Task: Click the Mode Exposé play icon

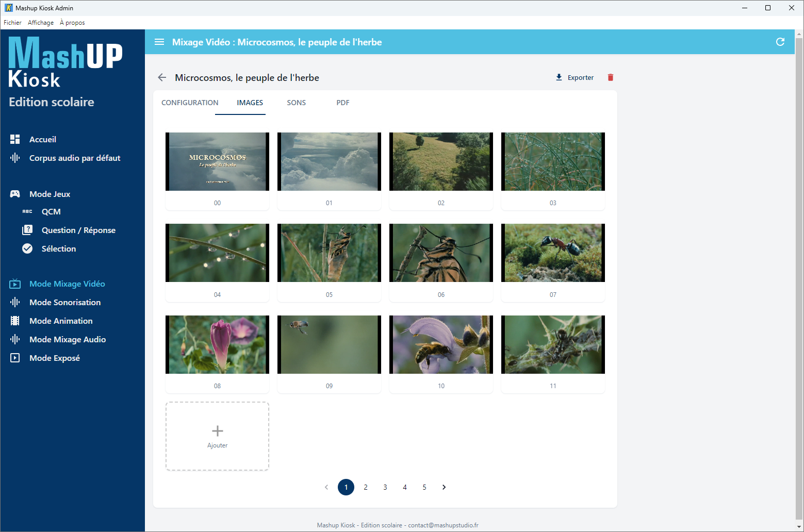Action: [x=15, y=358]
